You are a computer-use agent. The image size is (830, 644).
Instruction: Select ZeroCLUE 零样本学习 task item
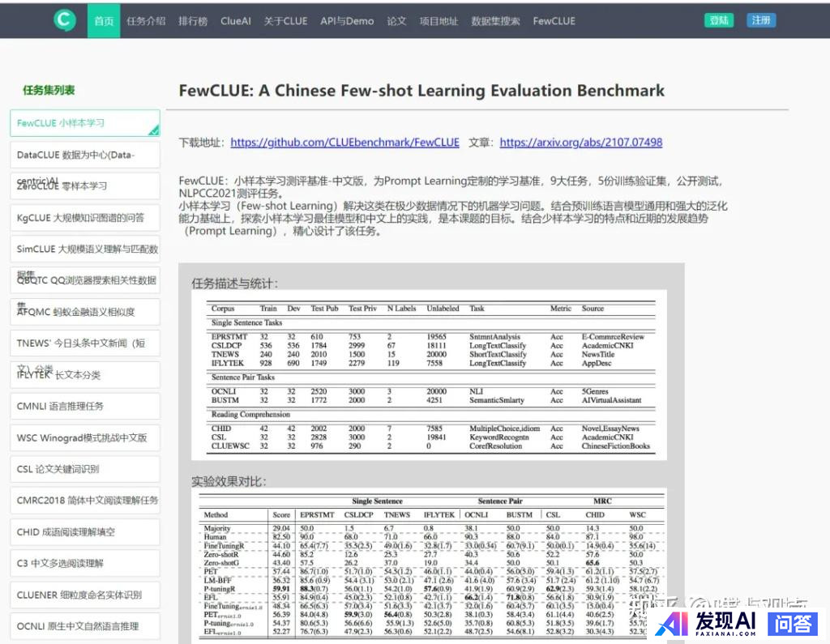coord(84,186)
